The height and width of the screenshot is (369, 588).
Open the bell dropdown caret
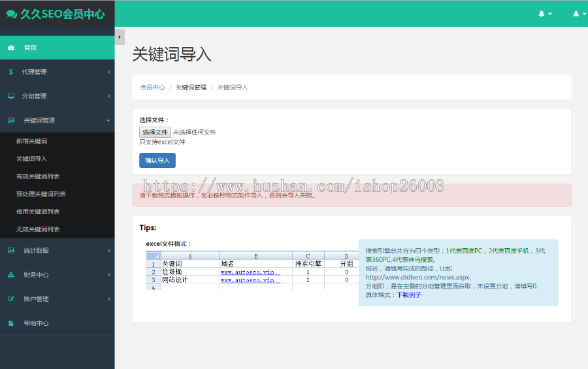click(x=550, y=14)
